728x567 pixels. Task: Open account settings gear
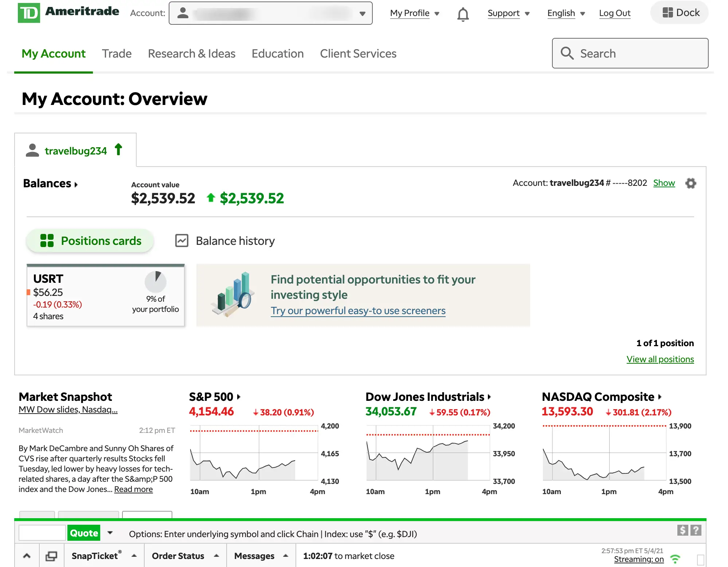pos(690,183)
